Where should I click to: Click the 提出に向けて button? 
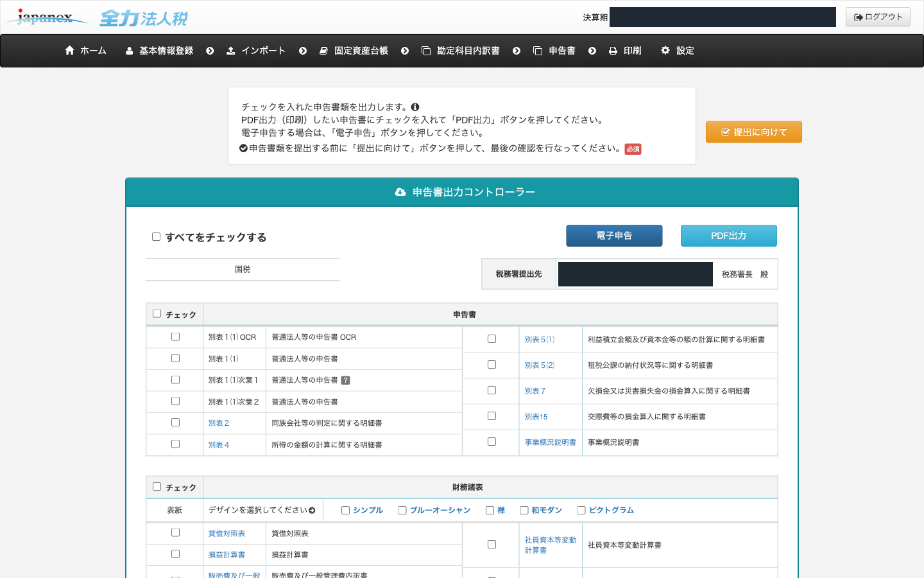[754, 132]
